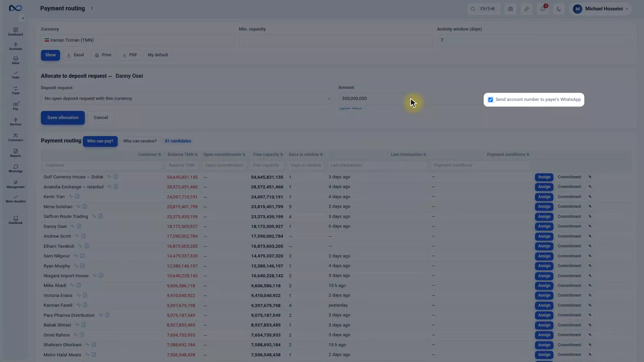Sort by Last transaction column
The image size is (644, 362).
(408, 154)
